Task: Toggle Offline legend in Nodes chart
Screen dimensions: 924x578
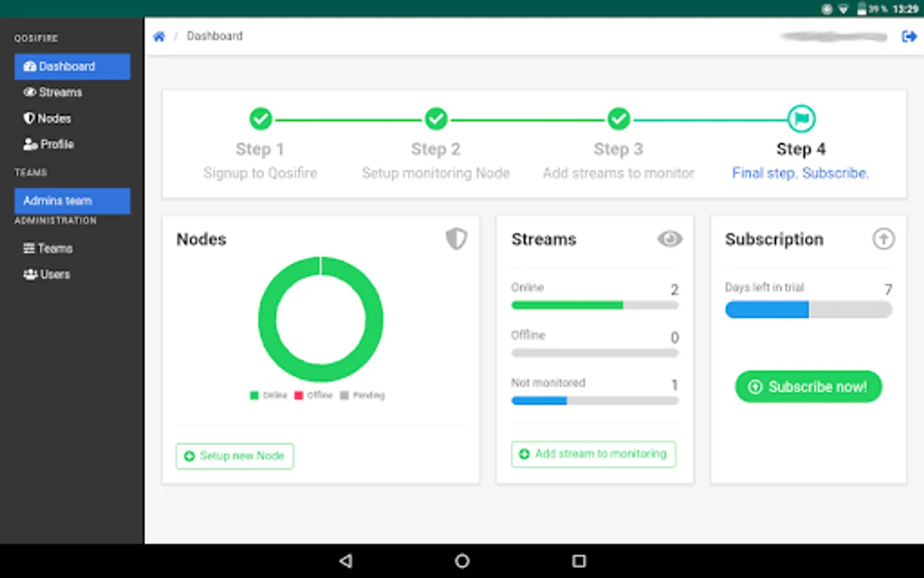Action: tap(314, 396)
